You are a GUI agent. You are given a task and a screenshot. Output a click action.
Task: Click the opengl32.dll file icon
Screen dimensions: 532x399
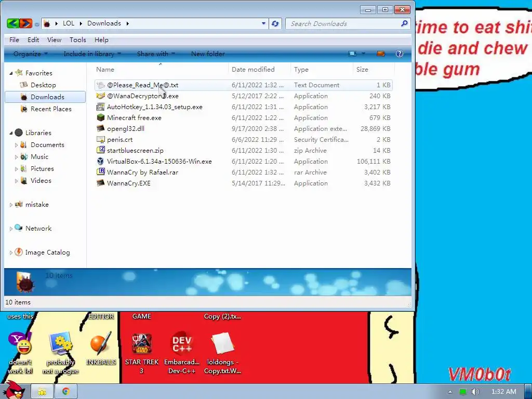[x=100, y=129]
